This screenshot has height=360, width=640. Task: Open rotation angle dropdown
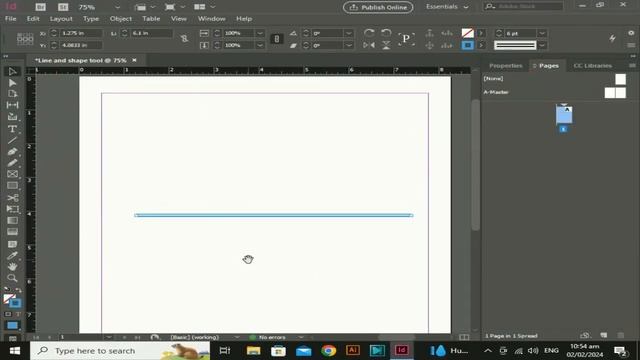point(349,33)
